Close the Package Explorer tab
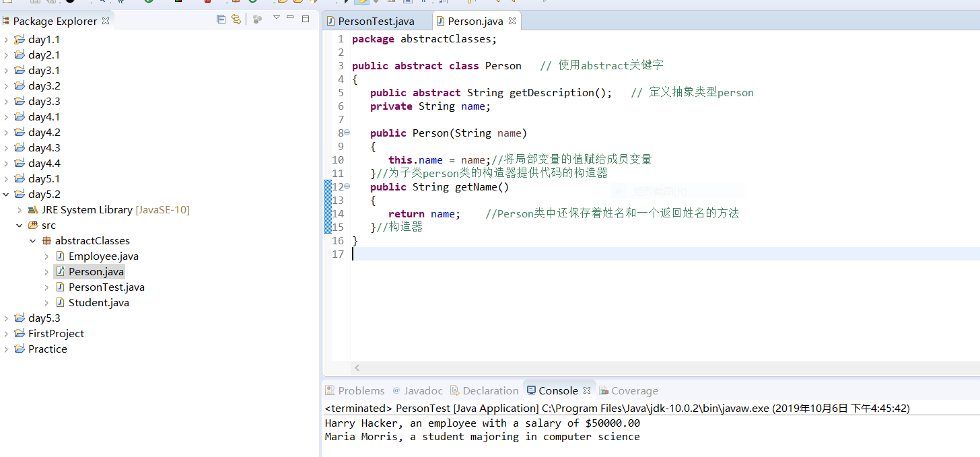This screenshot has height=457, width=980. [x=106, y=21]
